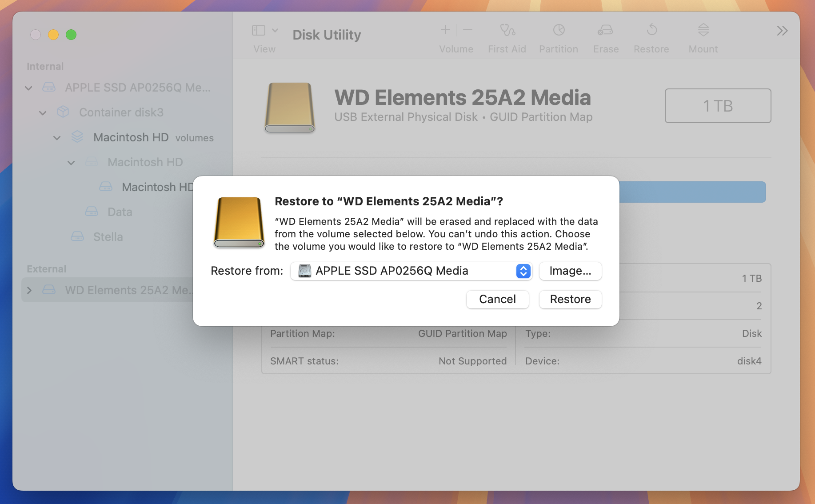This screenshot has width=815, height=504.
Task: Select the Stella volume
Action: 108,237
